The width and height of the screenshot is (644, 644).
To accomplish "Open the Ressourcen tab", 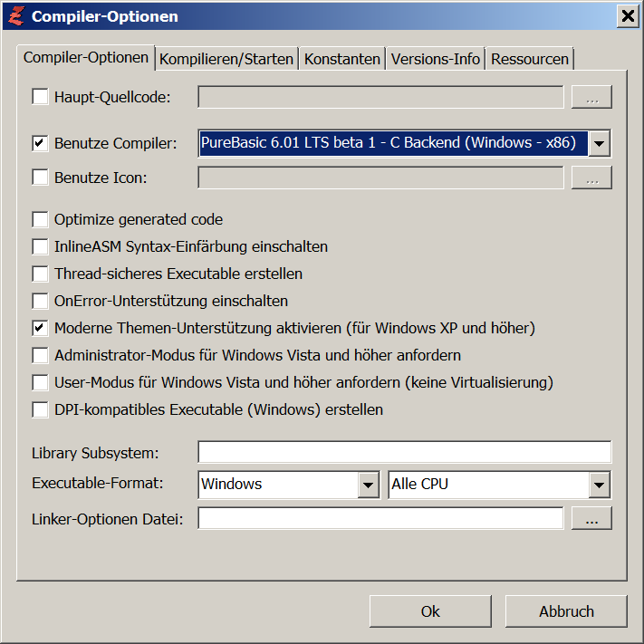I will click(x=530, y=59).
